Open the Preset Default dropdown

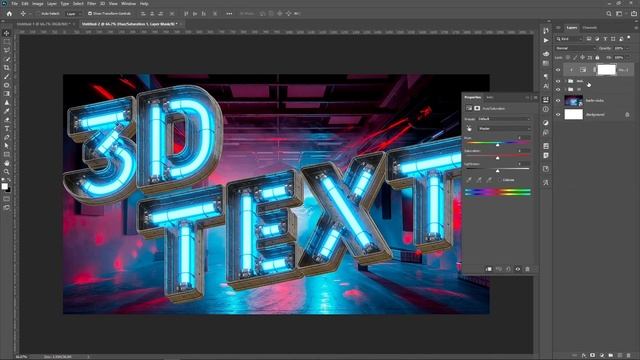point(504,119)
